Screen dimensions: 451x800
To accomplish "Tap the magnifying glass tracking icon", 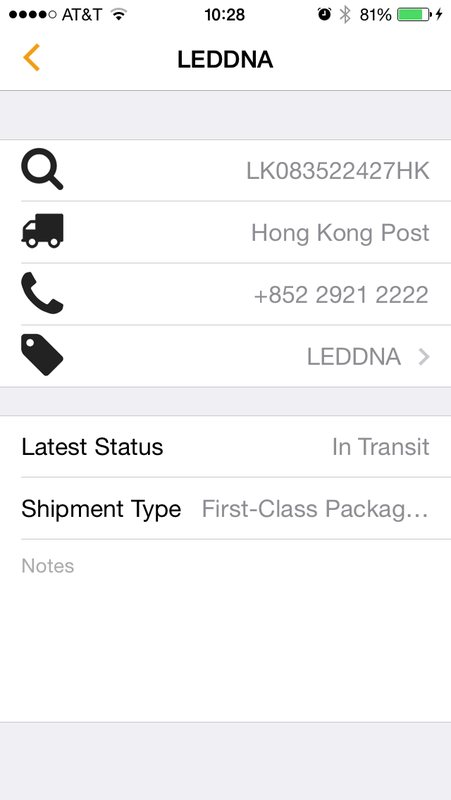I will (42, 169).
